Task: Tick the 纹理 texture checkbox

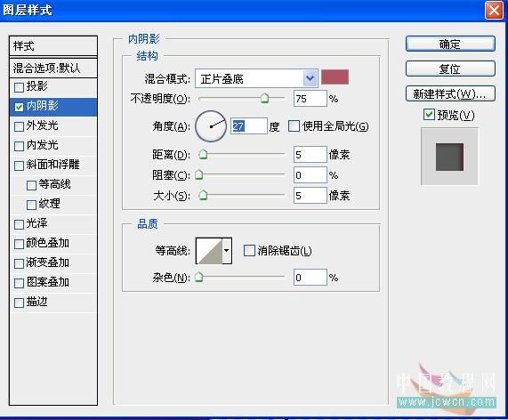Action: tap(31, 205)
